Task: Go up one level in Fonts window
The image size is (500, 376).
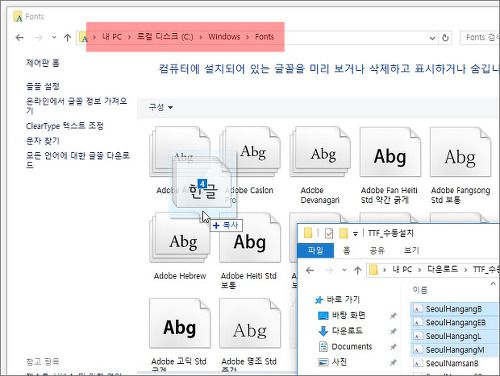Action: pos(68,37)
